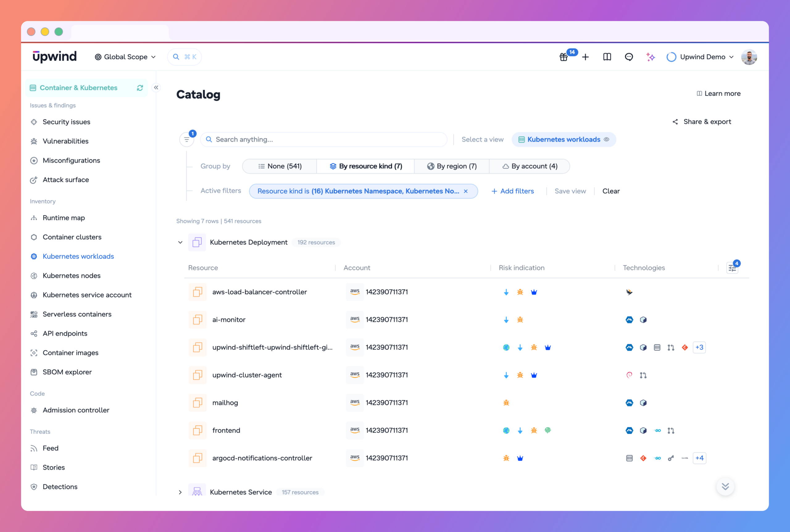The width and height of the screenshot is (790, 532).
Task: Click the AI sparkle assistant icon
Action: 651,57
